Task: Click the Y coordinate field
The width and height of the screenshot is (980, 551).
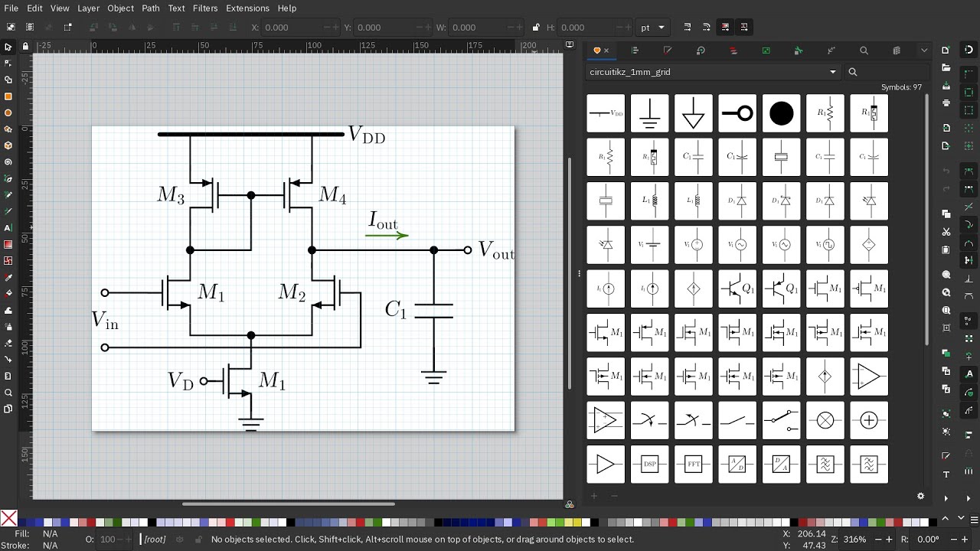Action: click(392, 28)
